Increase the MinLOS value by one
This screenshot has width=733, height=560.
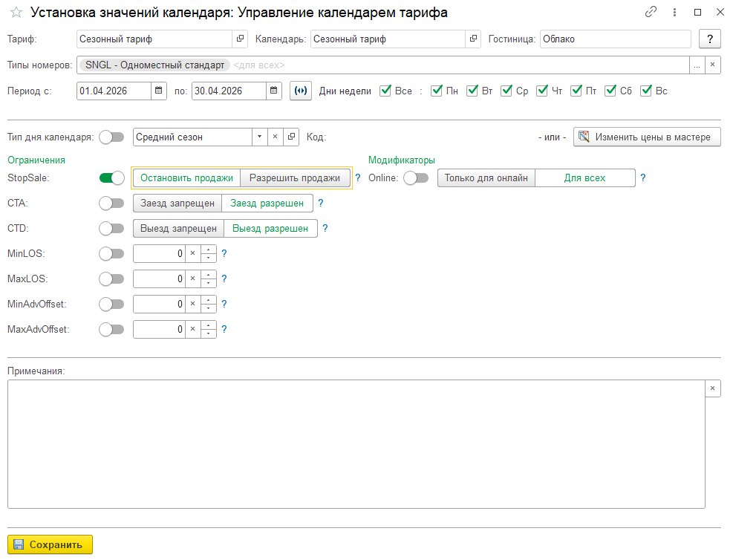(x=209, y=250)
